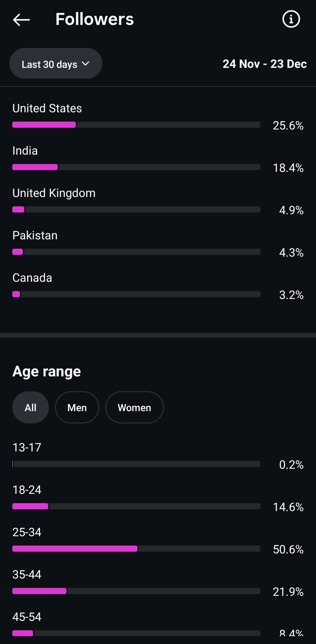
Task: Open the followers info icon
Action: pyautogui.click(x=291, y=19)
